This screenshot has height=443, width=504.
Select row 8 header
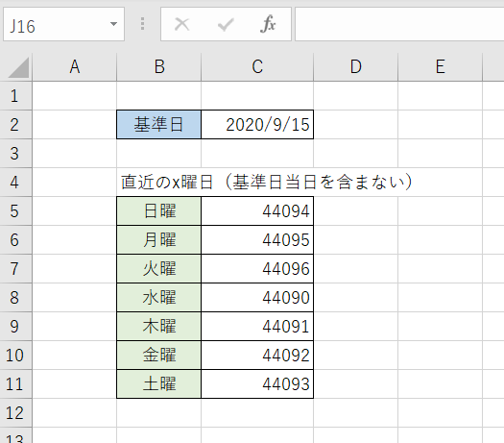click(x=15, y=298)
